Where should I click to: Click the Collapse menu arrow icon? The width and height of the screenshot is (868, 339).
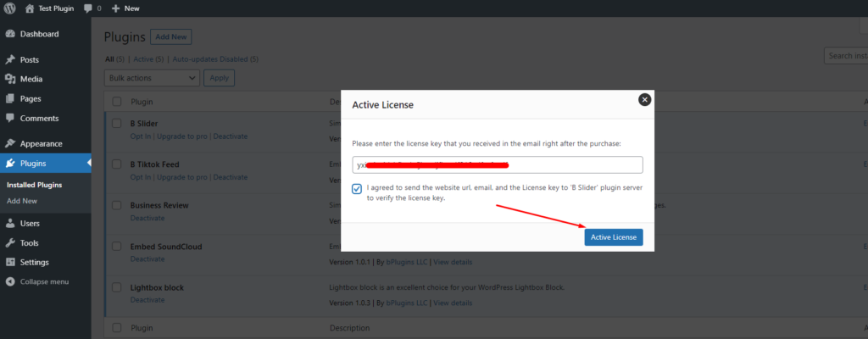(10, 281)
